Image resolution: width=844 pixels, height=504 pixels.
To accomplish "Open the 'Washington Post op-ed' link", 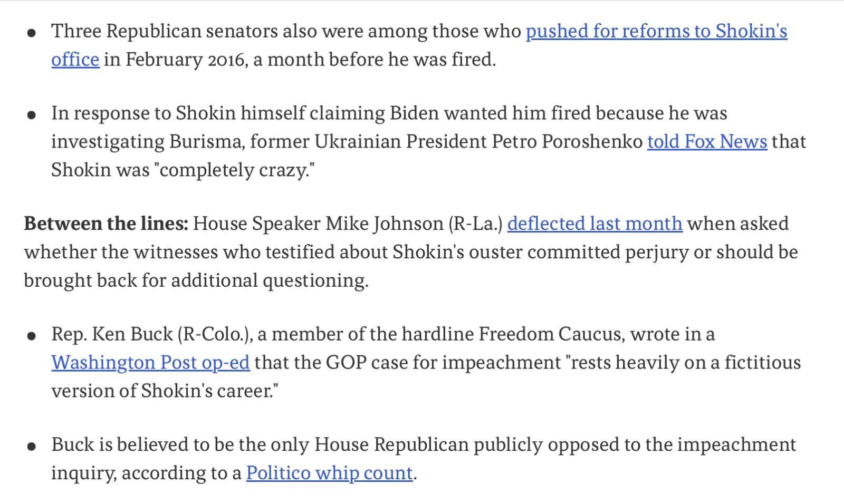I will click(150, 363).
